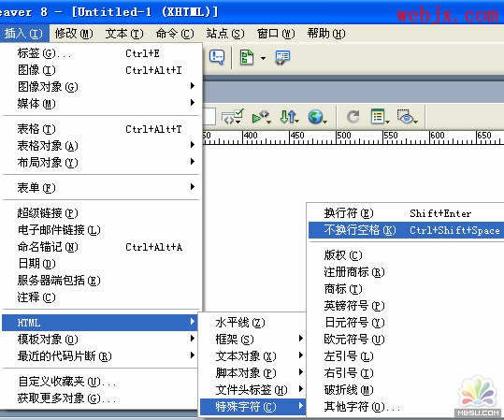Expand 文件头标签(H) submenu
This screenshot has height=420, width=504.
pos(252,390)
